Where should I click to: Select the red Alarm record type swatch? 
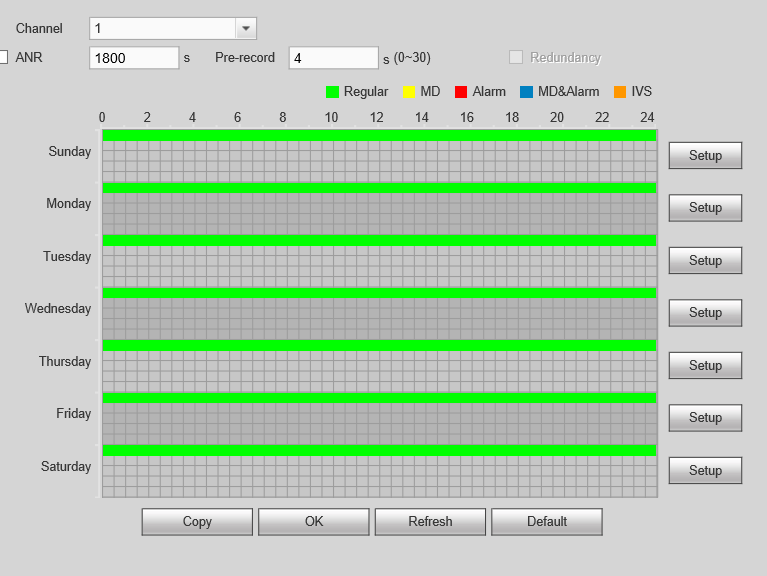click(x=461, y=92)
